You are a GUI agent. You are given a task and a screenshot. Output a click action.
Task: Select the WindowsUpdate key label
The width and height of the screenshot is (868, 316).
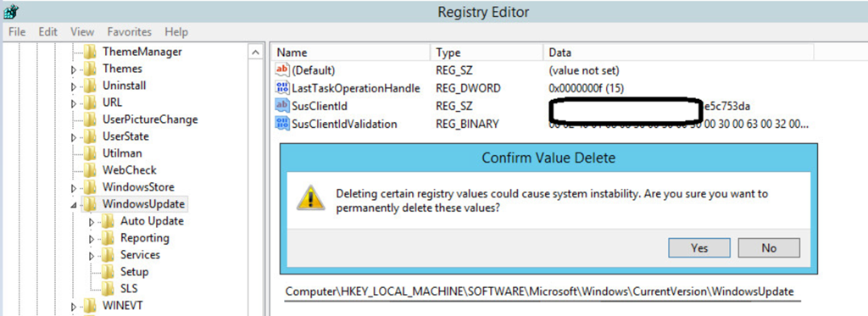(x=143, y=204)
